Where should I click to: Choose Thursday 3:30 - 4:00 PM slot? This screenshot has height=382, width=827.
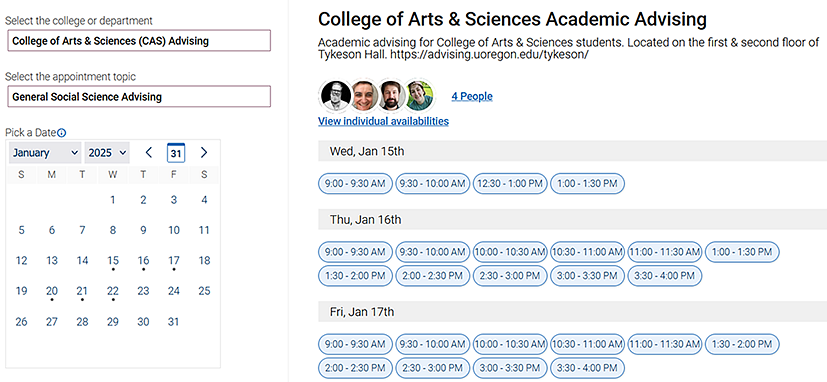click(x=665, y=275)
